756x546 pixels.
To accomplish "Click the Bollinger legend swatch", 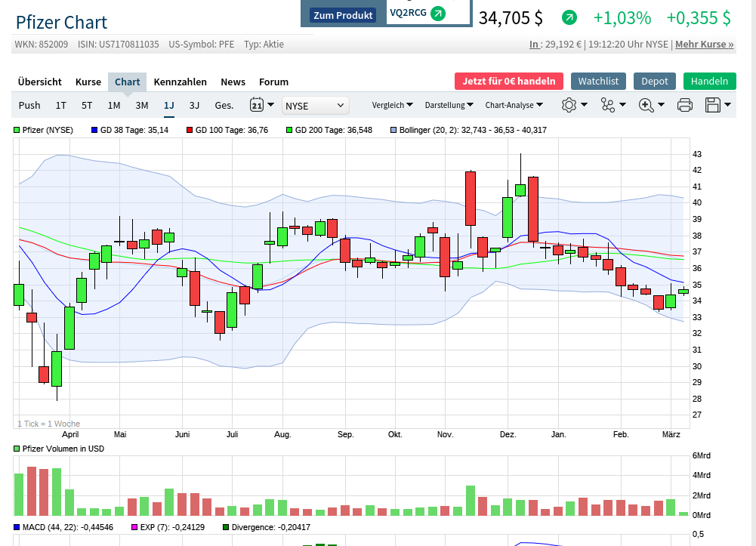I will pyautogui.click(x=393, y=130).
